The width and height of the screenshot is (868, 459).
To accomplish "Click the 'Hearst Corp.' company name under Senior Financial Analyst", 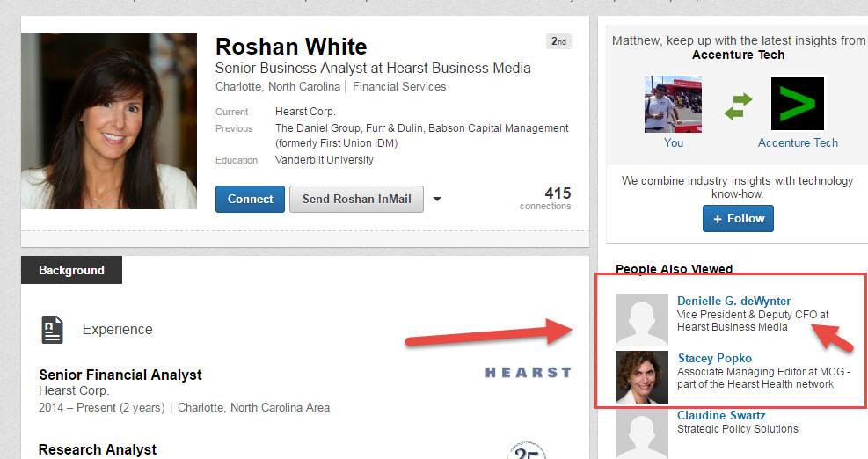I will pyautogui.click(x=74, y=391).
